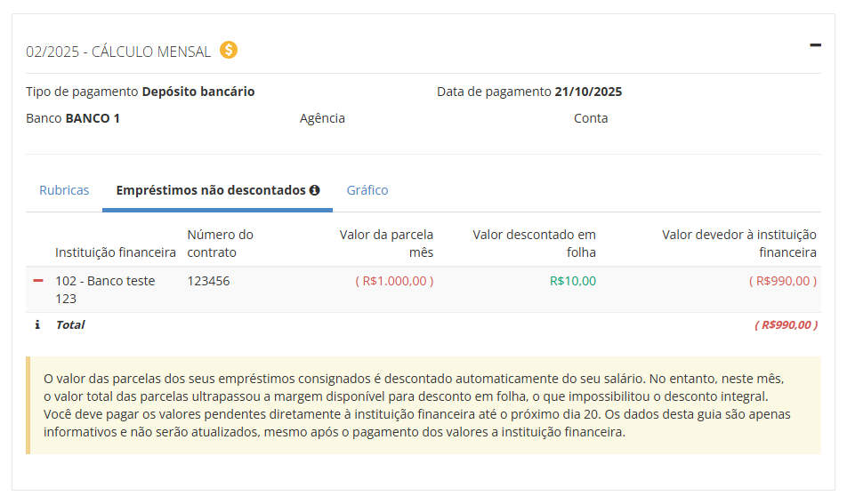This screenshot has height=504, width=847.
Task: Click the Instituição financeira column header
Action: tap(116, 252)
